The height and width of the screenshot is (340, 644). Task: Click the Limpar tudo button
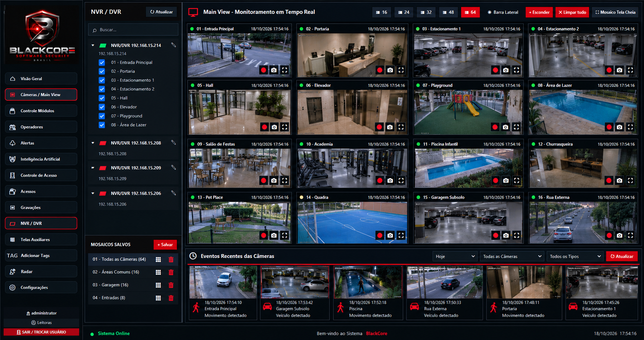[572, 12]
